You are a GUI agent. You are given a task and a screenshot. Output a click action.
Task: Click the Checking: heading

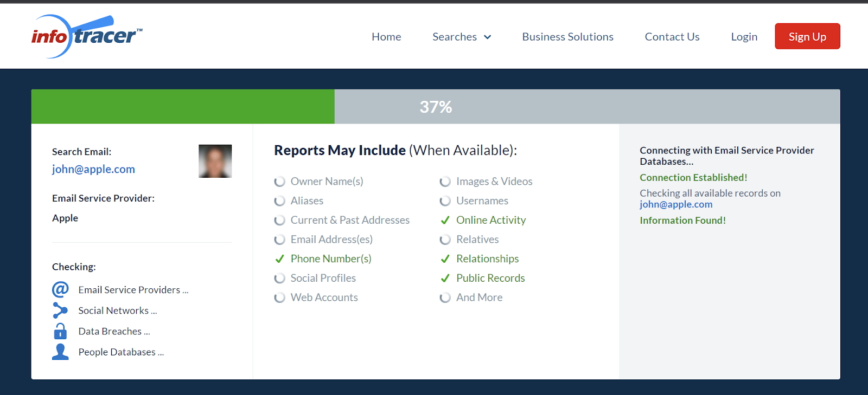74,267
